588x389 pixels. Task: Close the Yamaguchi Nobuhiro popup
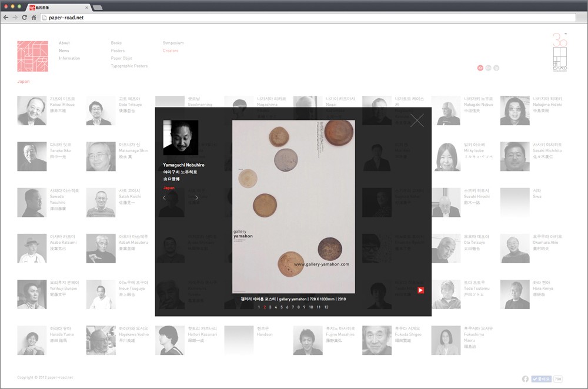[x=417, y=120]
